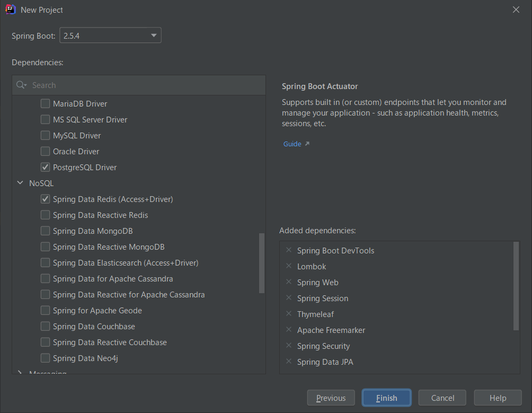The height and width of the screenshot is (413, 532).
Task: Collapse the NoSQL category
Action: coord(20,183)
